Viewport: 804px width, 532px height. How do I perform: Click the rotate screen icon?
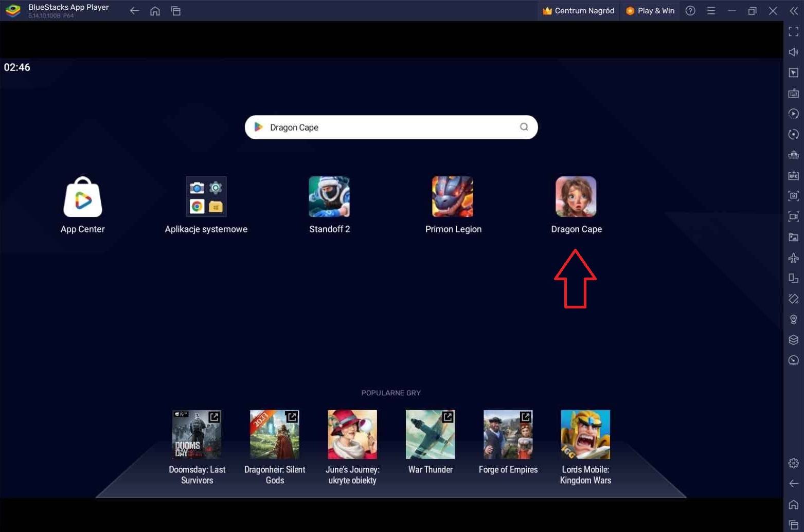pyautogui.click(x=793, y=278)
